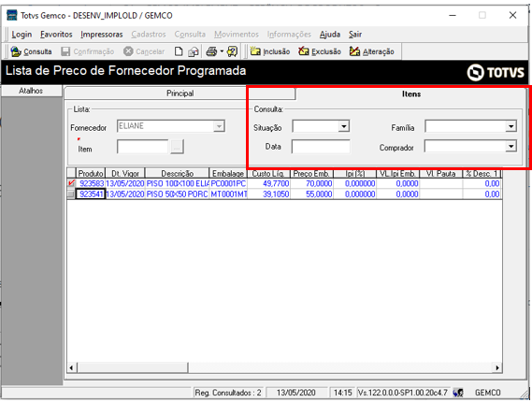Click the Dt. Vigor column header
Viewport: 532px width, 402px height.
click(x=125, y=173)
